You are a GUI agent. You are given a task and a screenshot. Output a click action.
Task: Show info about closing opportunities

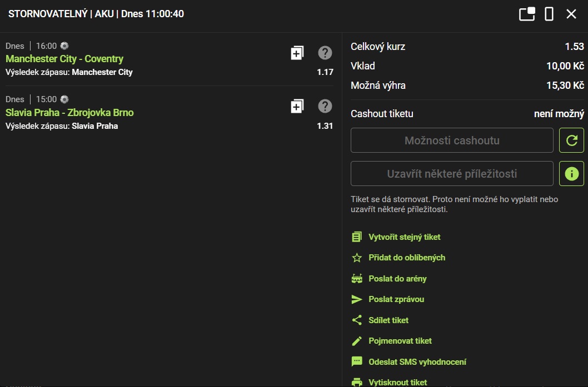(x=571, y=173)
